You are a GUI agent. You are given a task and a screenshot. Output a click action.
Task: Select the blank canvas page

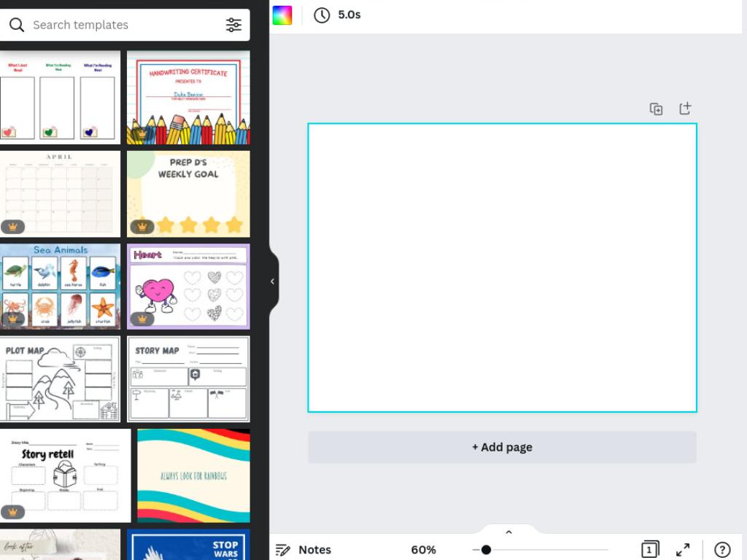[x=502, y=268]
